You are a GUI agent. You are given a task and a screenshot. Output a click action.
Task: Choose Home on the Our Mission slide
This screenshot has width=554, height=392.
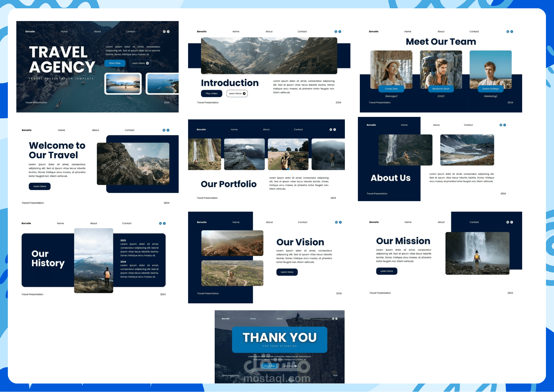point(408,222)
